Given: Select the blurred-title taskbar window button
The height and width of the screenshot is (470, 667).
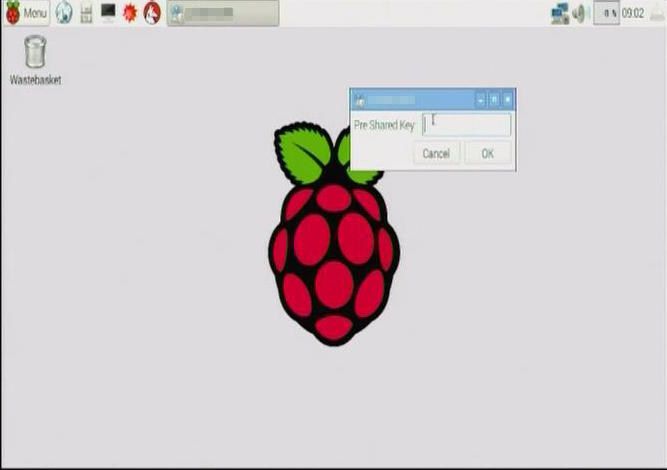Looking at the screenshot, I should [223, 13].
